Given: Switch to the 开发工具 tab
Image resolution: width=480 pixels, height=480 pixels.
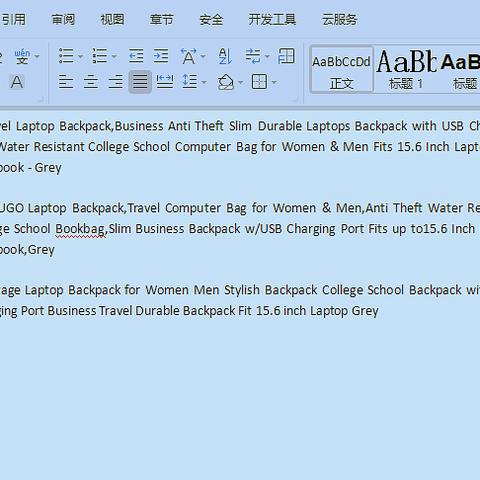Looking at the screenshot, I should (272, 19).
